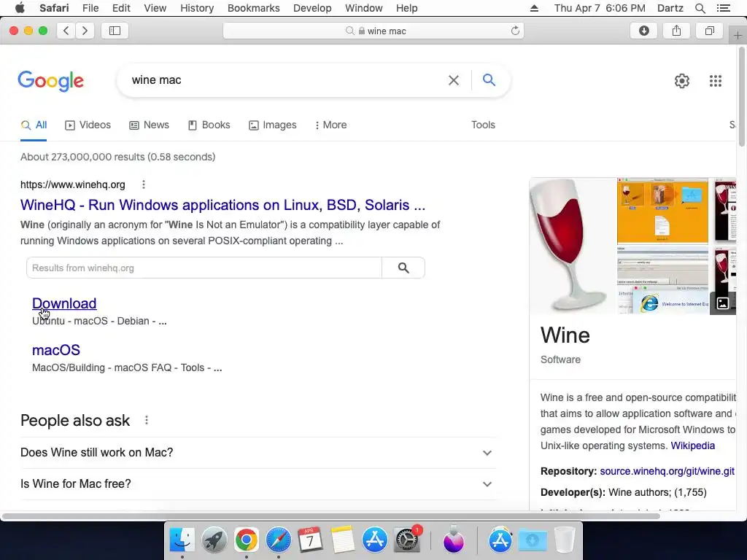The width and height of the screenshot is (747, 560).
Task: Open Notification Center list icon
Action: (723, 8)
